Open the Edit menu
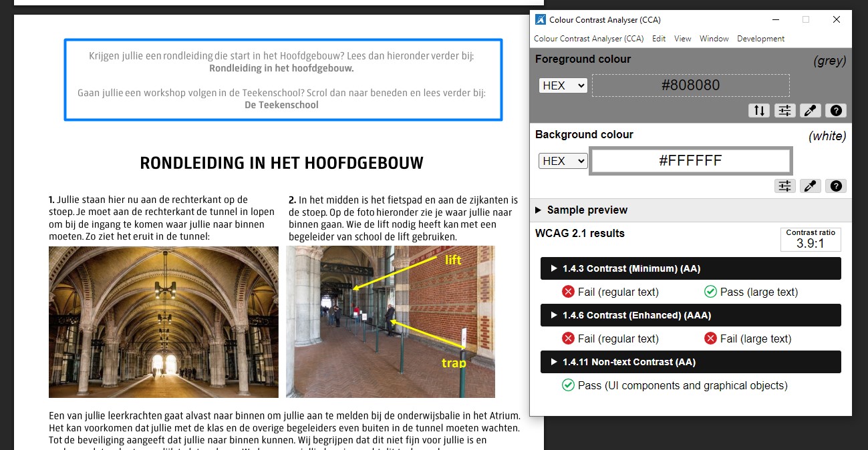 (659, 39)
